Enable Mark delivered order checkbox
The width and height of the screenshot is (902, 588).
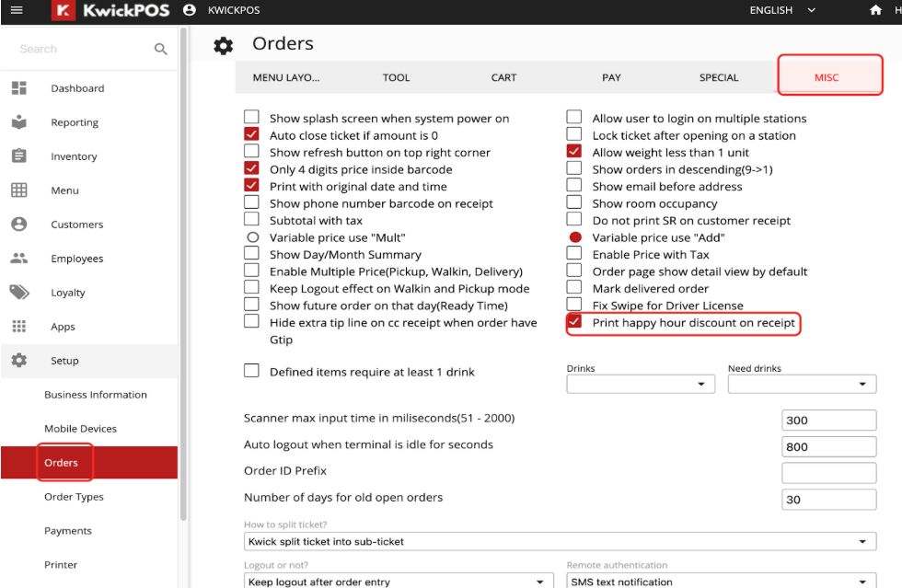[574, 286]
